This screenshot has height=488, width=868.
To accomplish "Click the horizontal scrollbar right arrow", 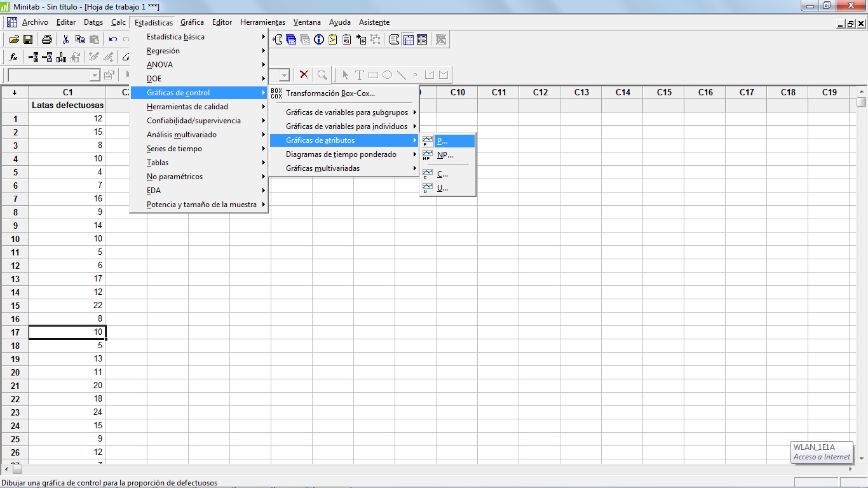I will point(851,470).
